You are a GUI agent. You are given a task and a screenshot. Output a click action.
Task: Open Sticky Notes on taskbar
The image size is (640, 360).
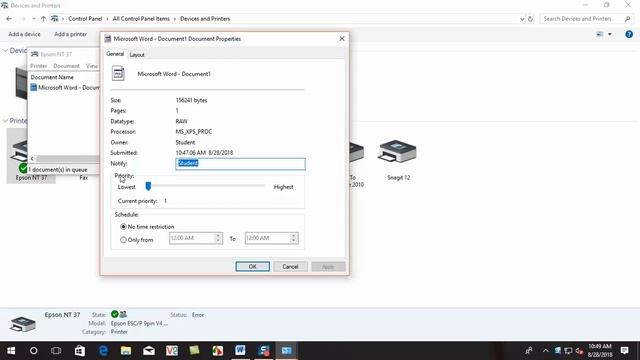pos(194,351)
